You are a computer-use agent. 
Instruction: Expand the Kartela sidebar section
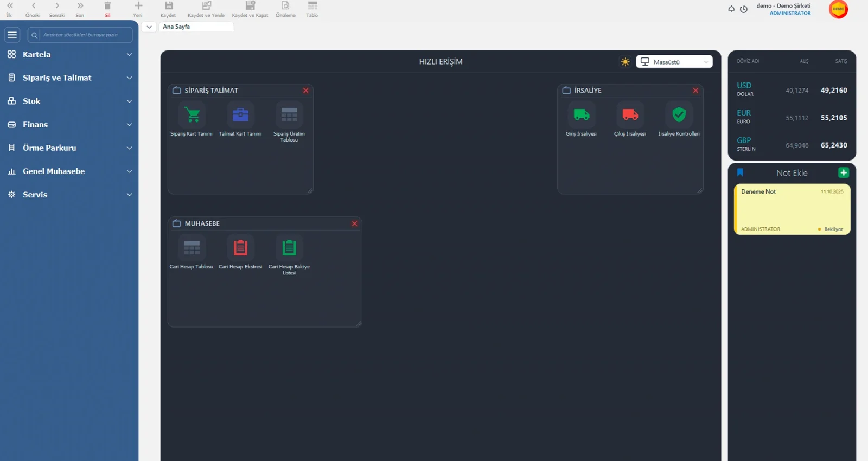pos(69,54)
